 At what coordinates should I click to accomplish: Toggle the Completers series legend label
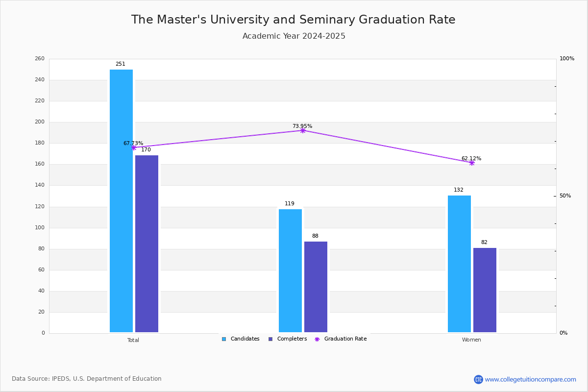[292, 339]
